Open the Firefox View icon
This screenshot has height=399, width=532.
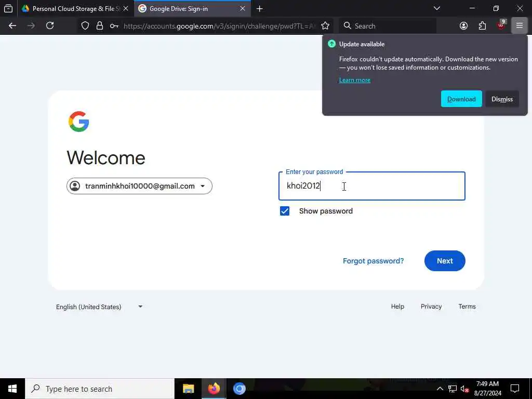click(x=8, y=8)
